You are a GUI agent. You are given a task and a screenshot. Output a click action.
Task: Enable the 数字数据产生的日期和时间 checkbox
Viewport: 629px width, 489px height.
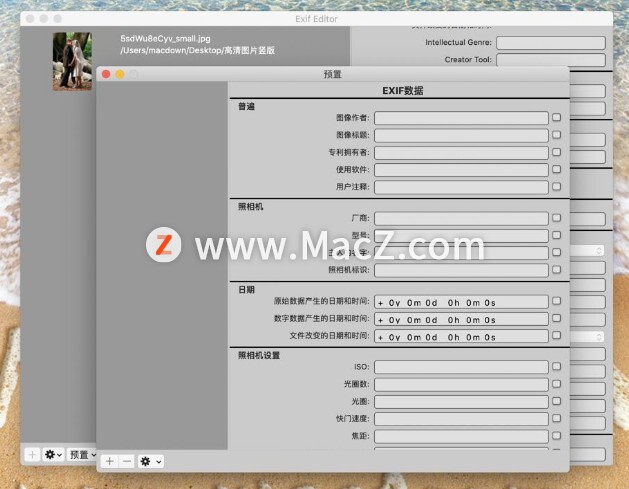tap(556, 318)
